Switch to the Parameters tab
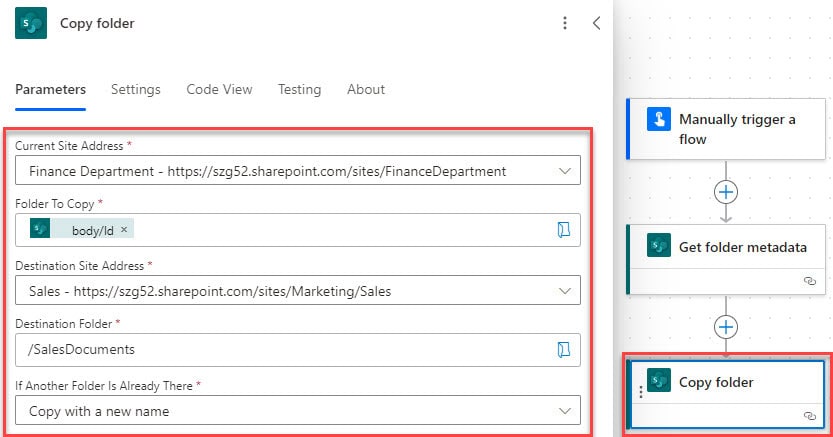This screenshot has height=437, width=833. point(50,89)
